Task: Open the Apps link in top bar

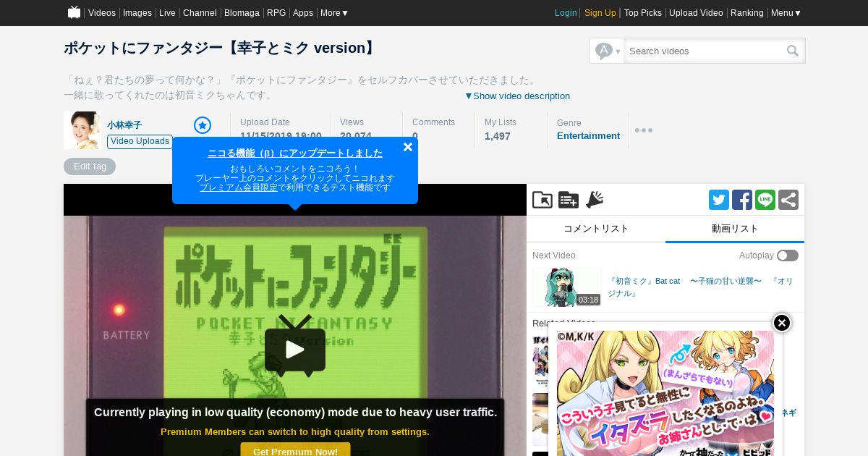Action: (303, 13)
